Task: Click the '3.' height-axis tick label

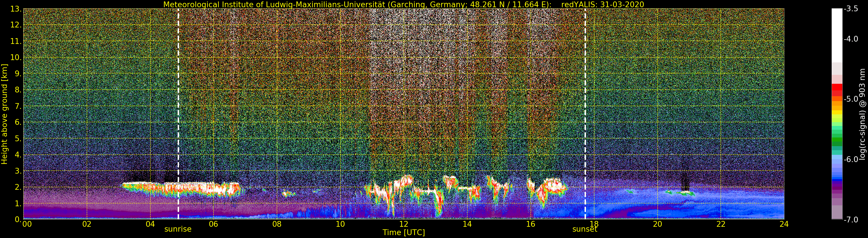Action: [18, 171]
